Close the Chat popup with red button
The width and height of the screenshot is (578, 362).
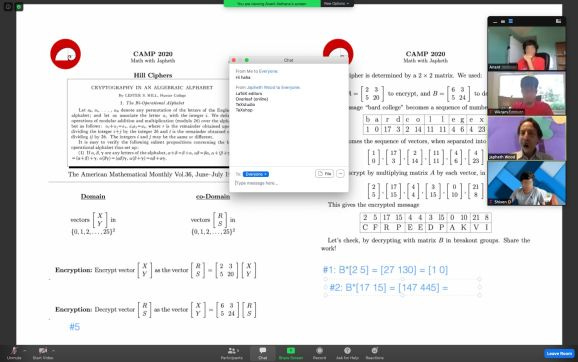pos(234,60)
